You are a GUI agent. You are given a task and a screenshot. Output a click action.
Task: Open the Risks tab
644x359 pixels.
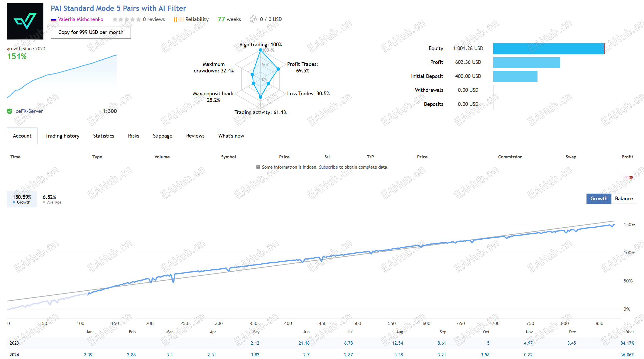pyautogui.click(x=133, y=136)
